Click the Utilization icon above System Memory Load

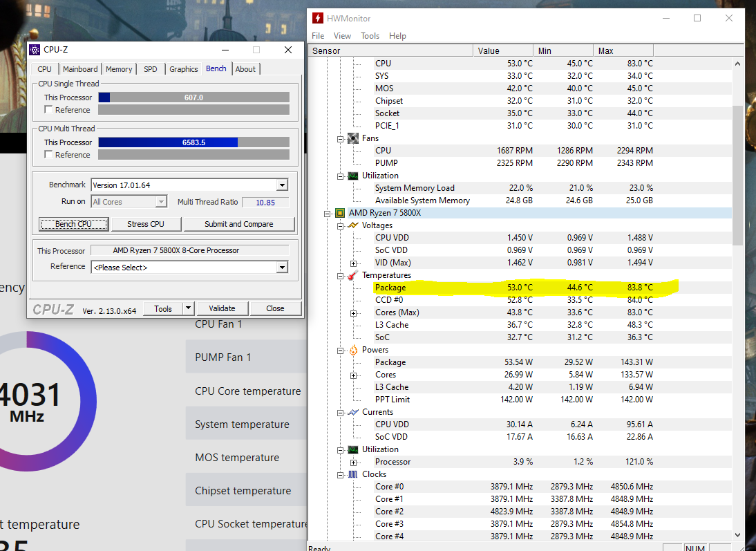(353, 176)
